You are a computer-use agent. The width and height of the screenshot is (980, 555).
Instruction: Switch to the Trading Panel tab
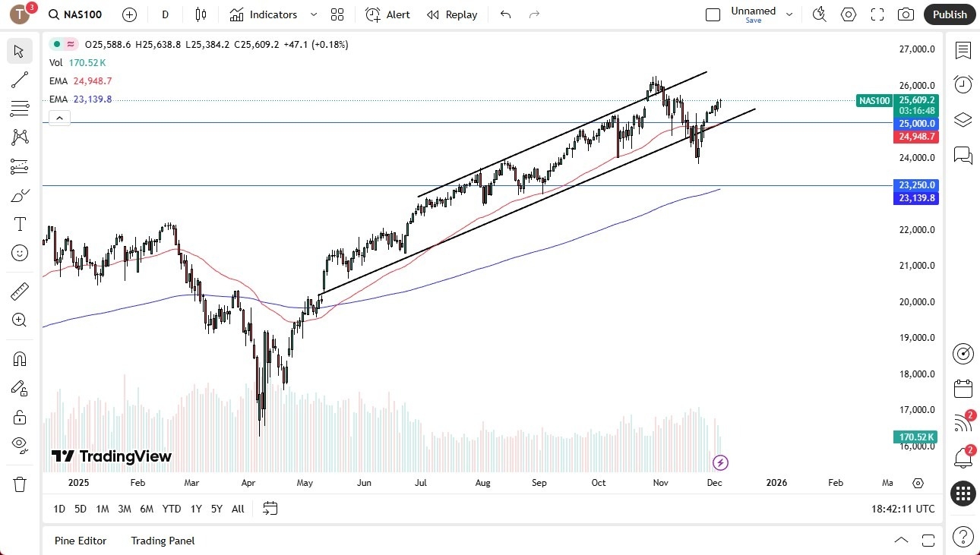coord(162,541)
